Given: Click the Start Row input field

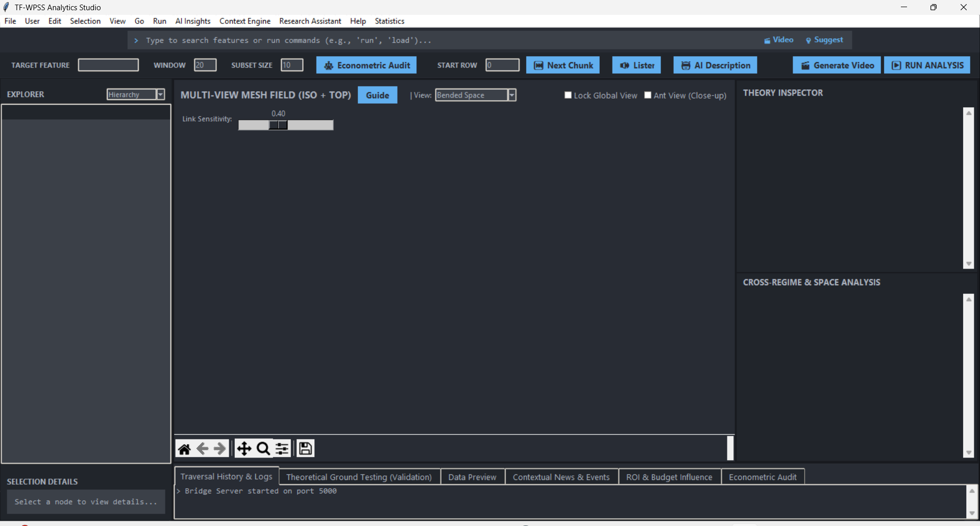Looking at the screenshot, I should [502, 65].
